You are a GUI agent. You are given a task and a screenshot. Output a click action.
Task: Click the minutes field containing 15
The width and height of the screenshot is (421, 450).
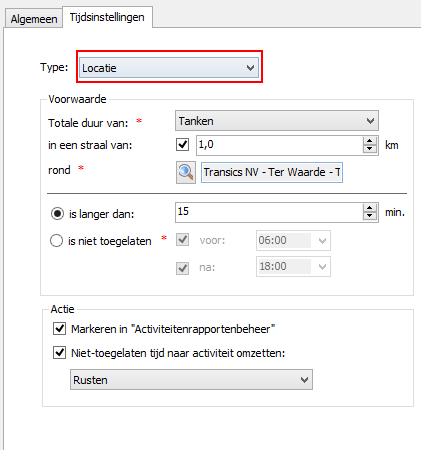pyautogui.click(x=269, y=212)
